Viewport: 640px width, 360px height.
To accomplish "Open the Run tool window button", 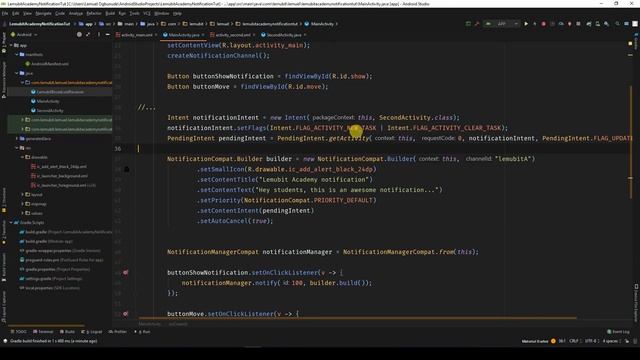I will point(142,332).
